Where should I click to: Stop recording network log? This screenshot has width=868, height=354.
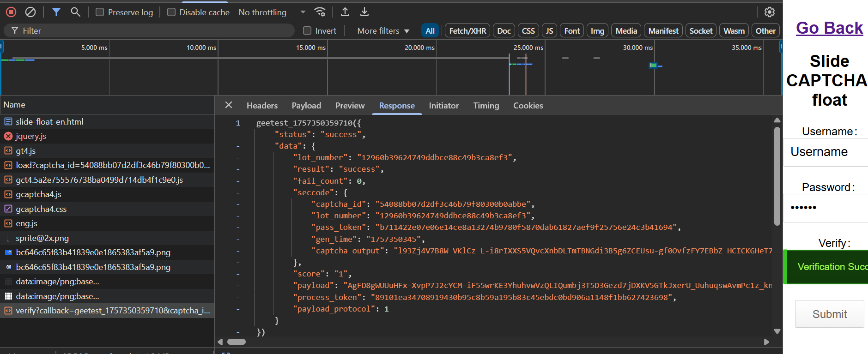[x=11, y=12]
